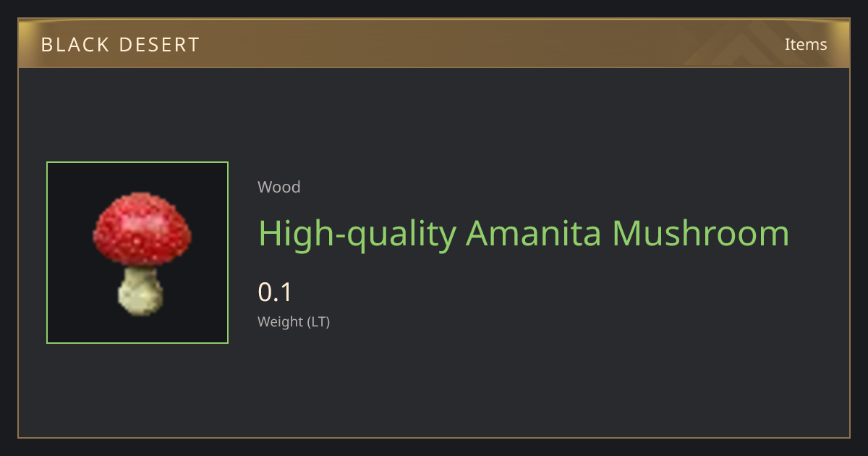The image size is (868, 456).
Task: Select the Weight (LT) label
Action: (x=294, y=322)
